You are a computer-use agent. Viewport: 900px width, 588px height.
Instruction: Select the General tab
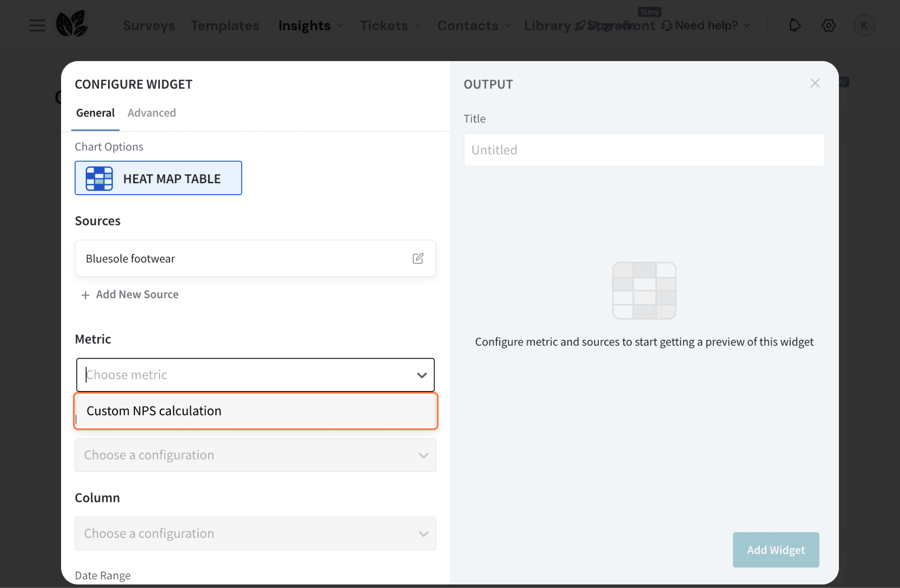[95, 113]
